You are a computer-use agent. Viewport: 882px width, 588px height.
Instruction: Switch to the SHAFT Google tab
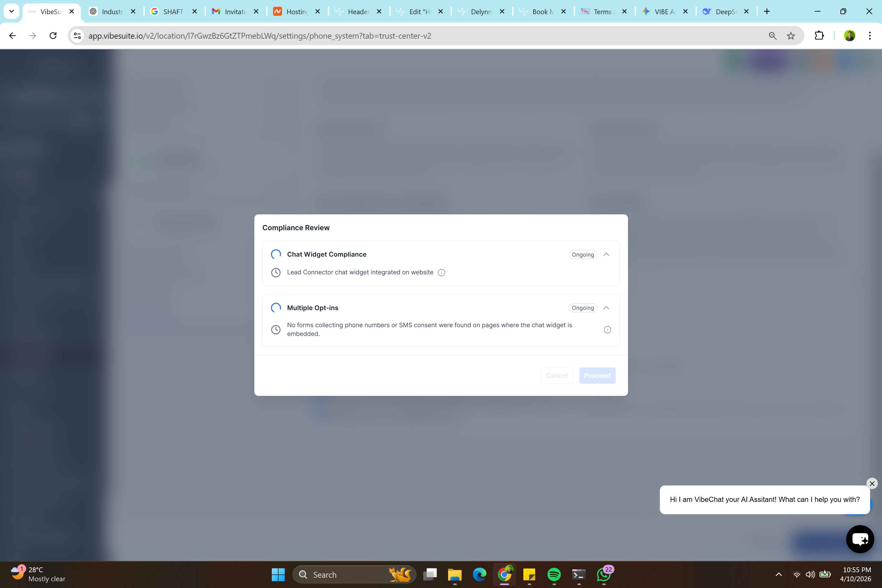(174, 12)
